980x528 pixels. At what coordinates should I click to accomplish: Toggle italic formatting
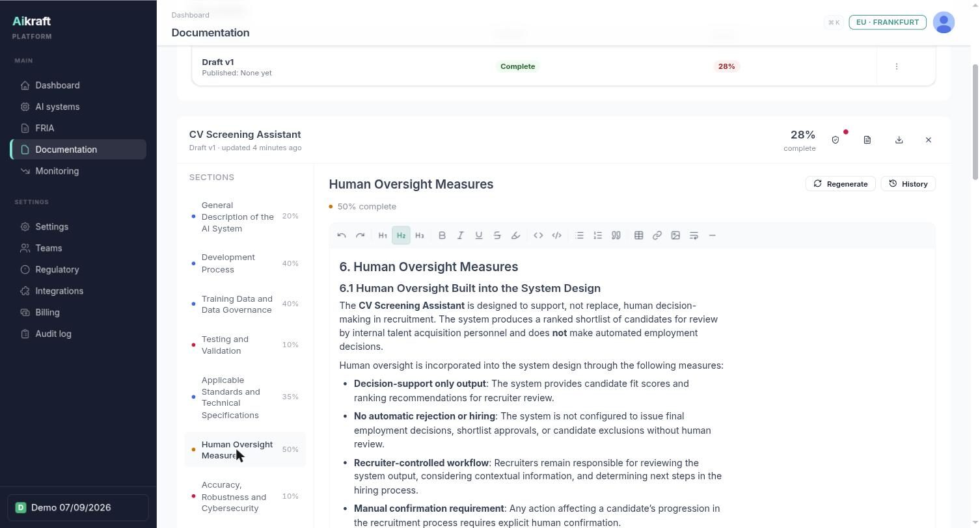[460, 235]
